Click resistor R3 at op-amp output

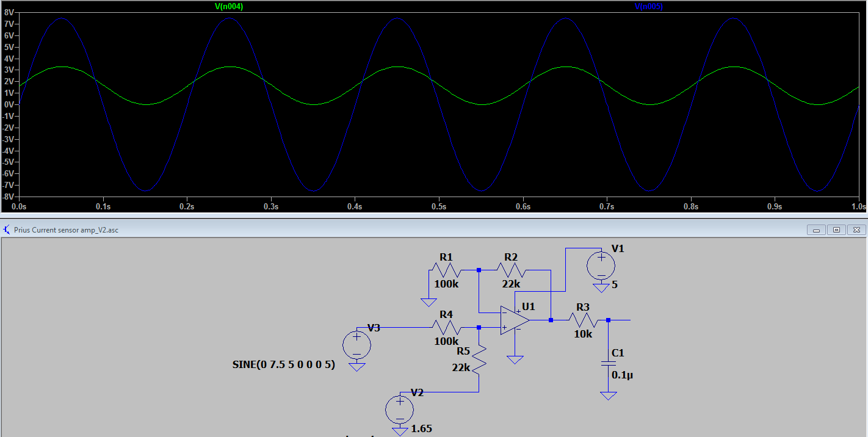583,320
